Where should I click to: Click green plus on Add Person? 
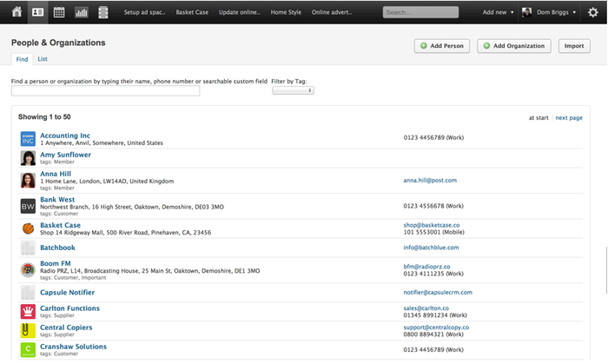point(424,46)
